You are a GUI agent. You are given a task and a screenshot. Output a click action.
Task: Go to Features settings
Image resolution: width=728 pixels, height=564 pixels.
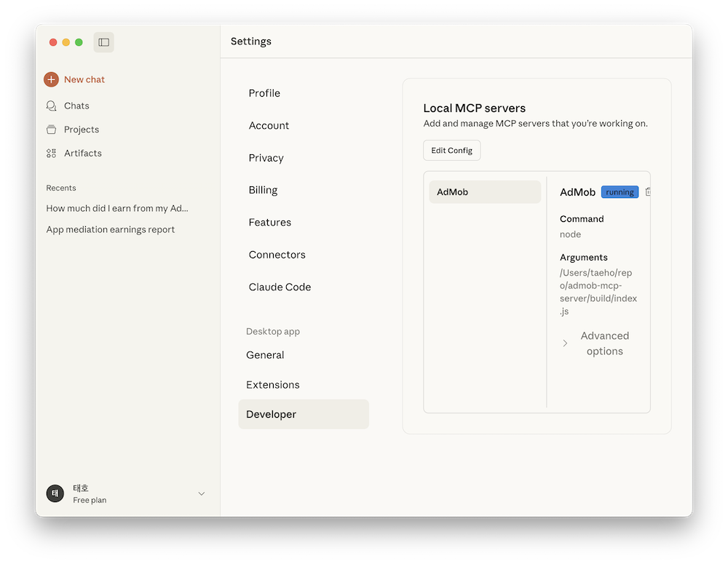[x=270, y=223]
